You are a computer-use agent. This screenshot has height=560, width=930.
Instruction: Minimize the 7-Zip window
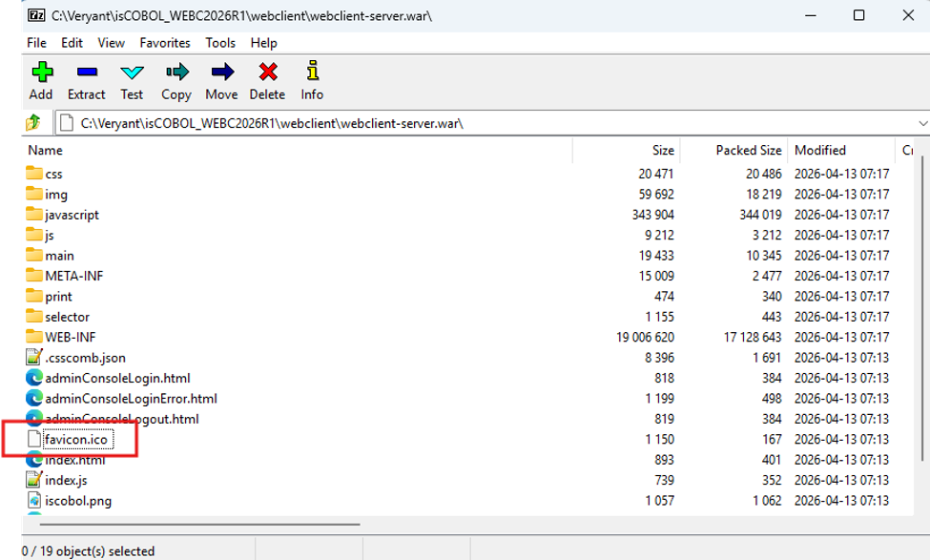[811, 15]
